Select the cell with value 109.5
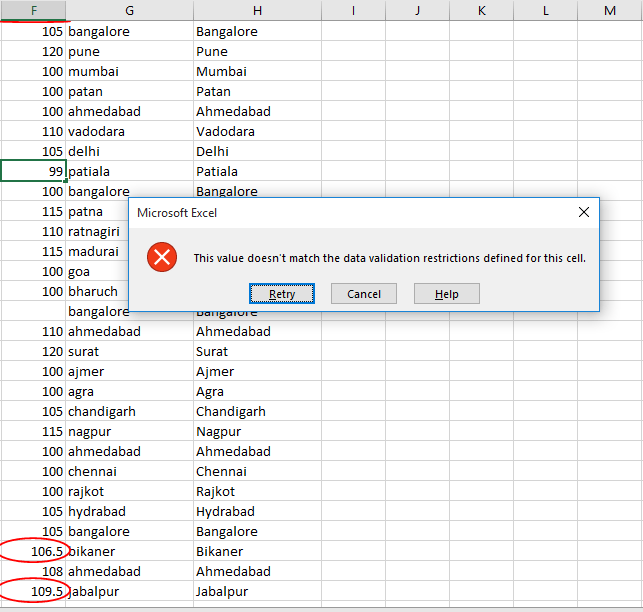The width and height of the screenshot is (643, 612). [x=33, y=591]
